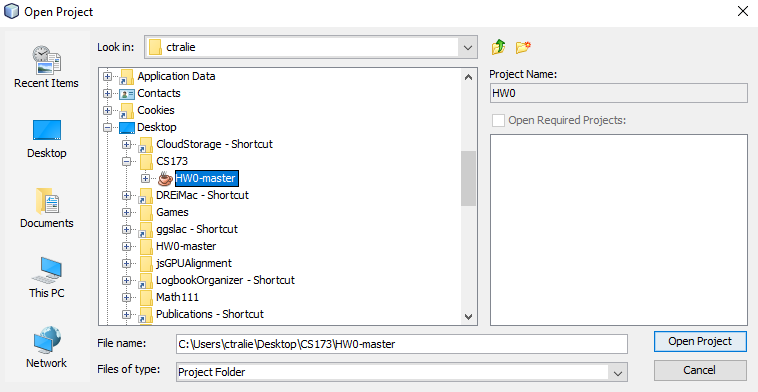The width and height of the screenshot is (758, 392).
Task: Create a new folder
Action: coord(523,47)
